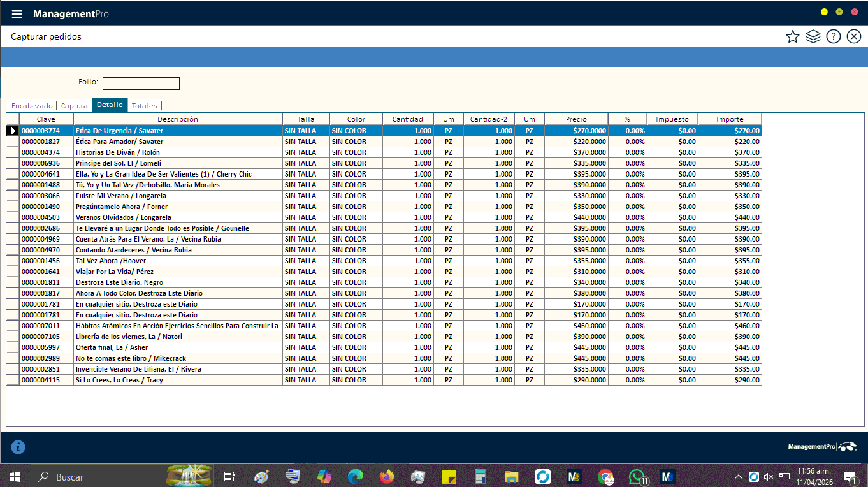Click the blue information icon
Viewport: 868px width, 487px height.
pyautogui.click(x=18, y=447)
